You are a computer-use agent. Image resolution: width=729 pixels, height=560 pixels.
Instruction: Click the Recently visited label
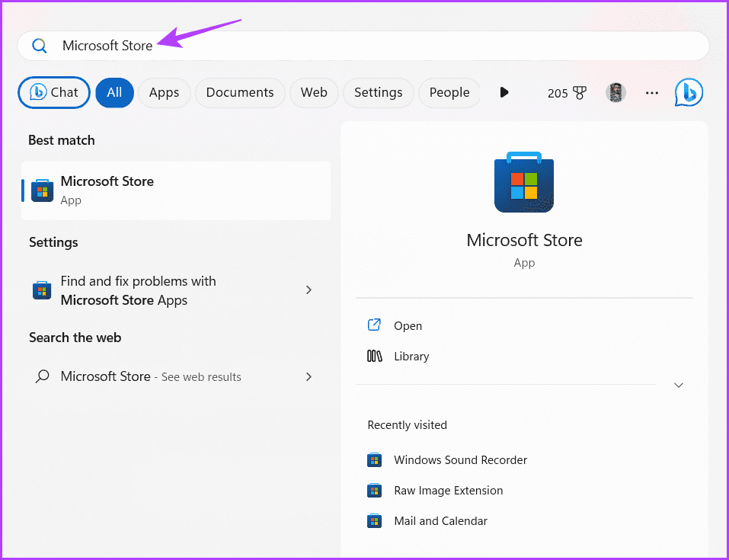(408, 424)
